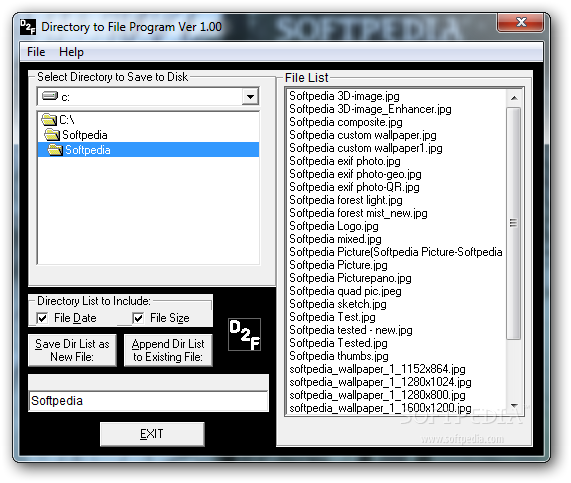Close the Directory to File window
Image resolution: width=571 pixels, height=483 pixels.
[x=520, y=22]
